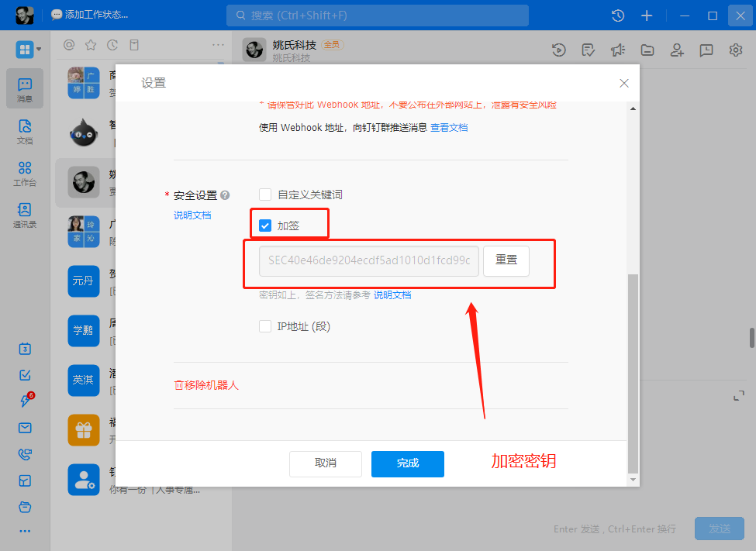The image size is (756, 551).
Task: Click the clock filter icon in the chat list
Action: tap(112, 45)
